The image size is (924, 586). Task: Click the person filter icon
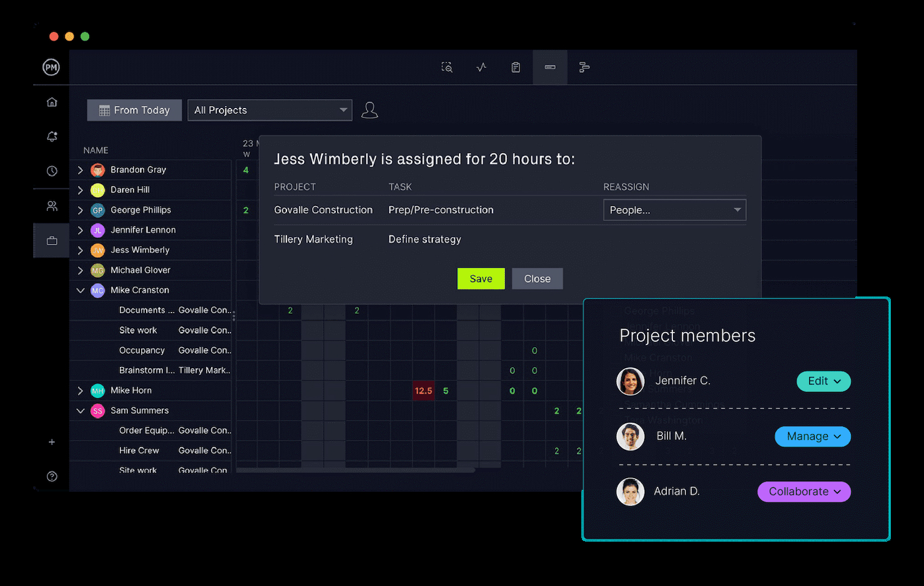click(x=370, y=110)
